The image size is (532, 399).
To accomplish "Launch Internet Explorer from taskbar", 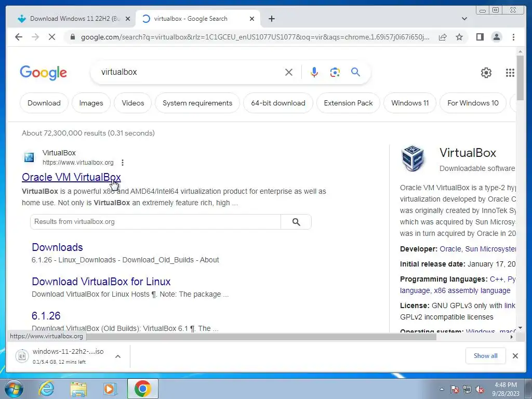I will 46,389.
